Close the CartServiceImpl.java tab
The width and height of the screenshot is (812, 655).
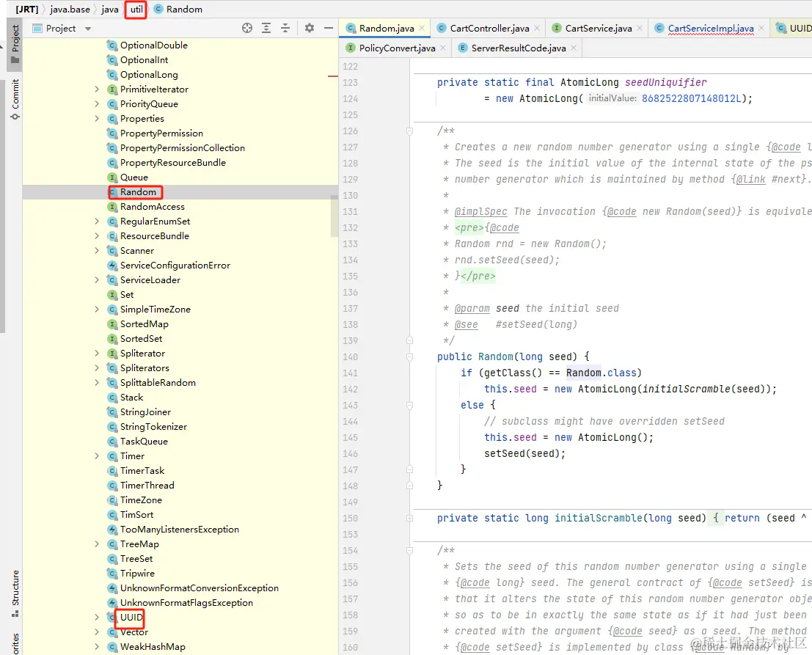coord(761,29)
